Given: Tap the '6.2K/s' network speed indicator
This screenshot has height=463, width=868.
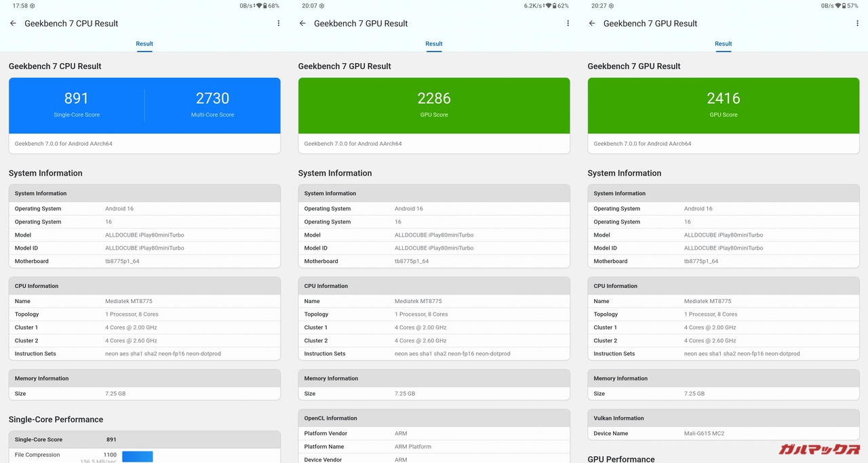Looking at the screenshot, I should 532,5.
